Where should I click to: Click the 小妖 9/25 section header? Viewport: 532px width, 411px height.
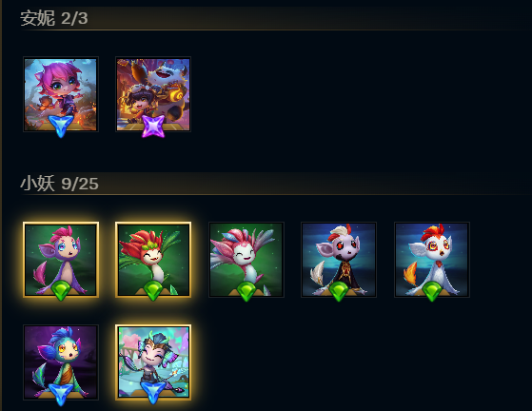(x=59, y=184)
